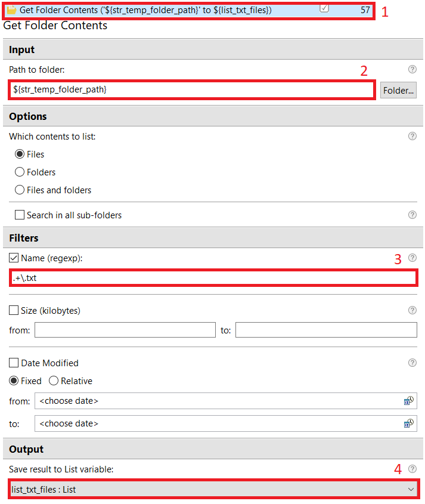Click the Folder... browse button
The width and height of the screenshot is (425, 504).
tap(398, 90)
